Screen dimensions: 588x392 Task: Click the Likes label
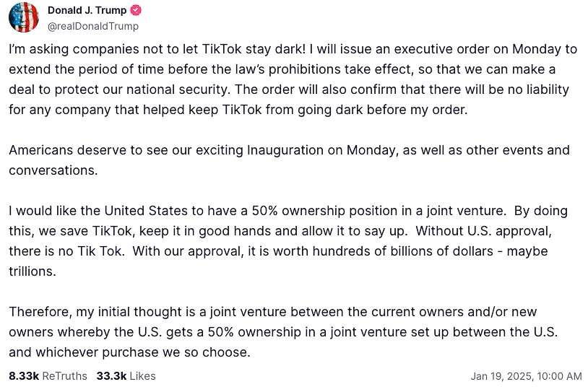(142, 376)
